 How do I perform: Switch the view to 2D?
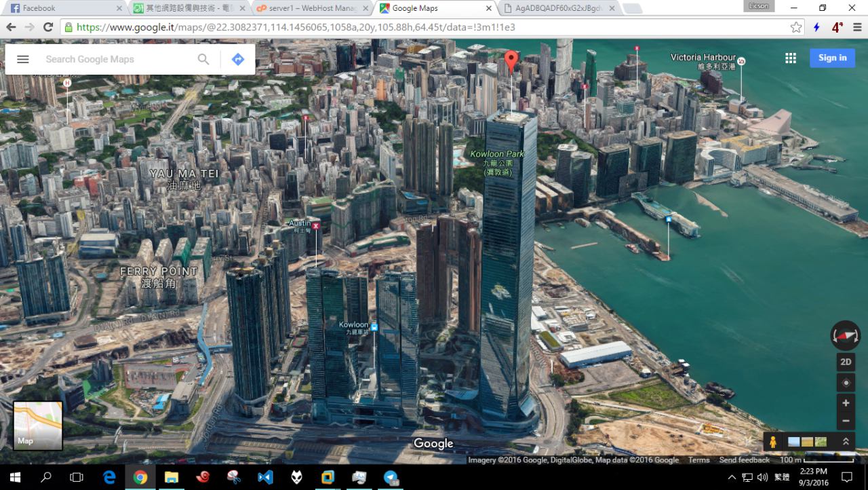coord(846,362)
